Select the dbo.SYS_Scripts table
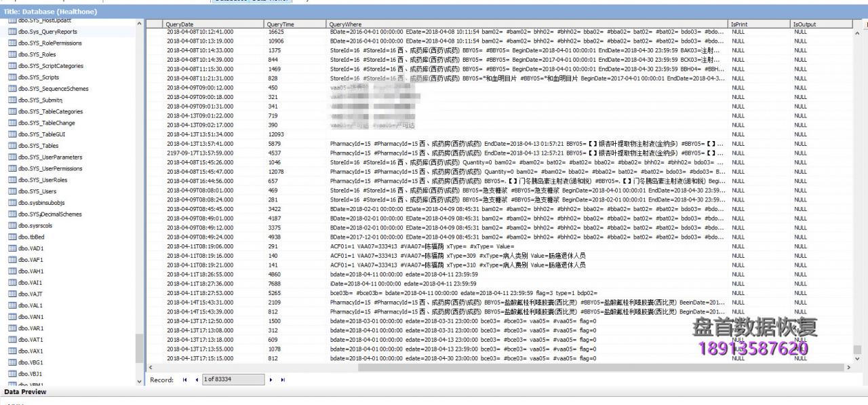Screen dimensions: 868x405 (39, 77)
